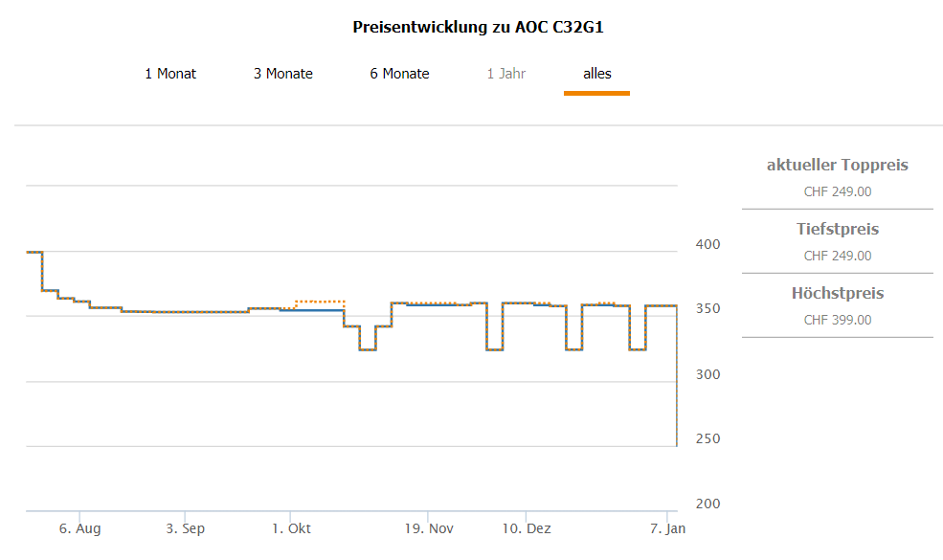Image resolution: width=943 pixels, height=560 pixels.
Task: Click the 10. Dez date axis label
Action: coord(526,528)
